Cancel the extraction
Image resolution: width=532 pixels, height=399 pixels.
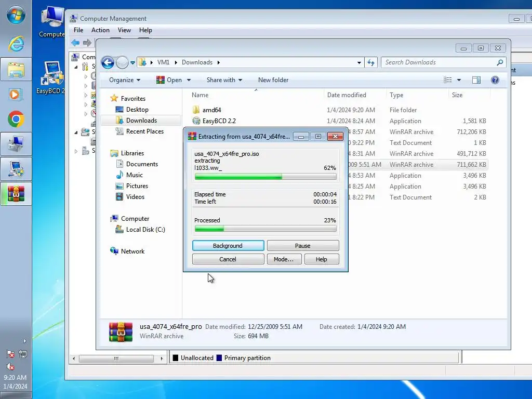pyautogui.click(x=228, y=259)
